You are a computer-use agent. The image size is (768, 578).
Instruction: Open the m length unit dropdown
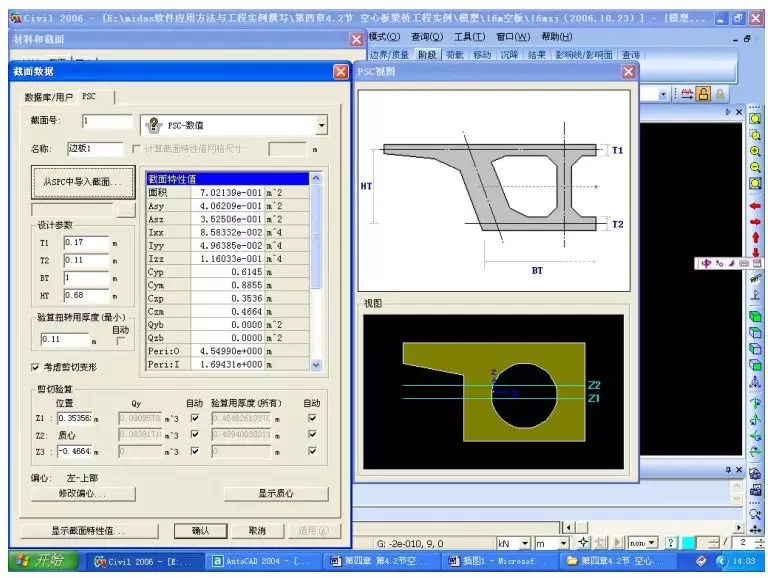click(x=563, y=543)
